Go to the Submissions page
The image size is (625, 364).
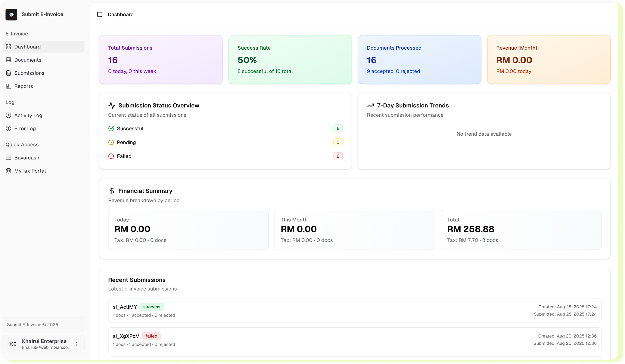(x=29, y=73)
